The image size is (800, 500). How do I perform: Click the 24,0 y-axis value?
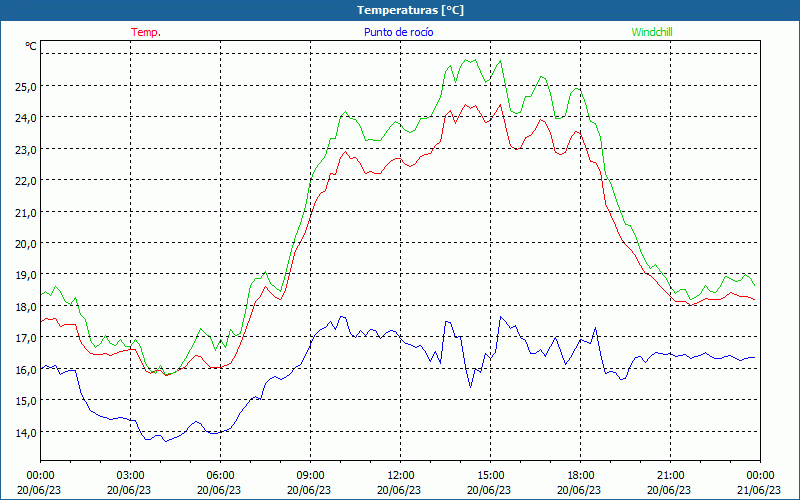click(x=26, y=118)
